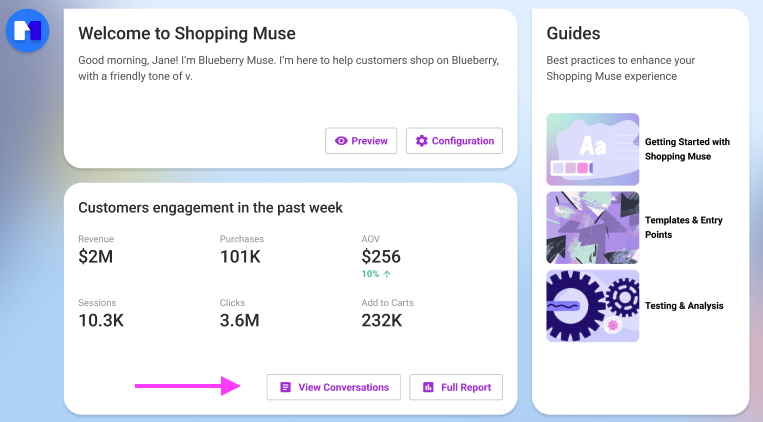
Task: Click the blue Dynamic Yield logo icon
Action: point(27,30)
